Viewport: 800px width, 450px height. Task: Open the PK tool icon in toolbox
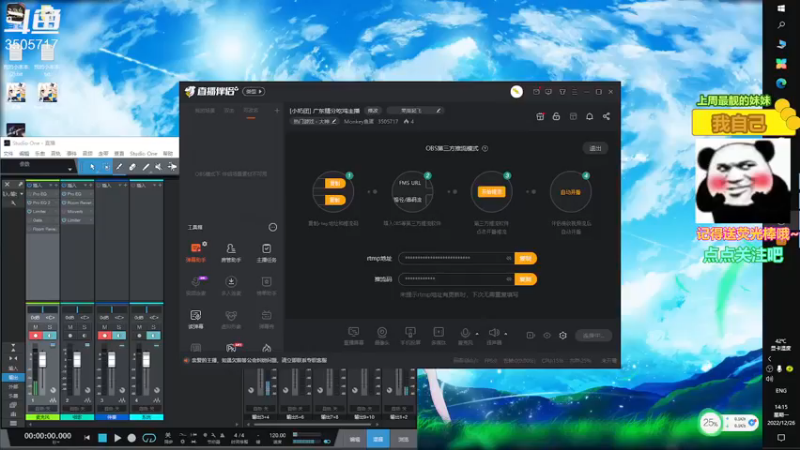pos(232,348)
